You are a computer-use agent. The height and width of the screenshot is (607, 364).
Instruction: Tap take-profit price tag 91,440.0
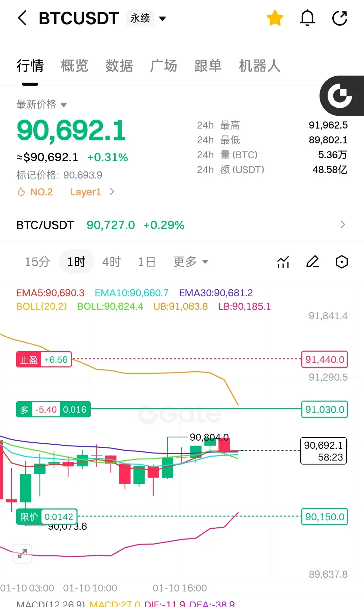point(325,360)
